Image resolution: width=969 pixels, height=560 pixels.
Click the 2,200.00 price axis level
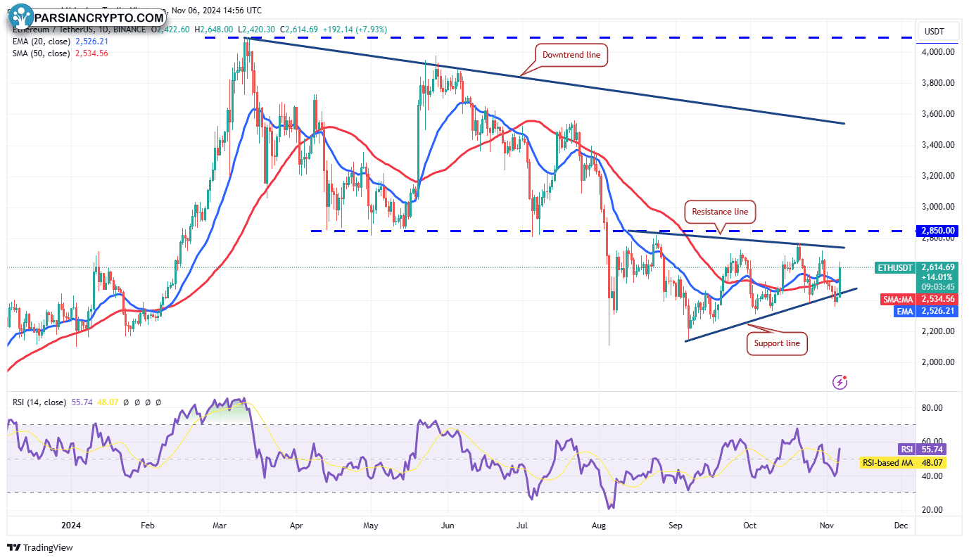click(939, 331)
